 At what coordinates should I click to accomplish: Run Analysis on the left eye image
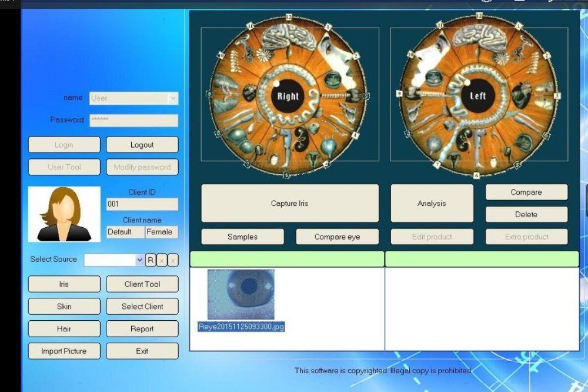[x=432, y=203]
